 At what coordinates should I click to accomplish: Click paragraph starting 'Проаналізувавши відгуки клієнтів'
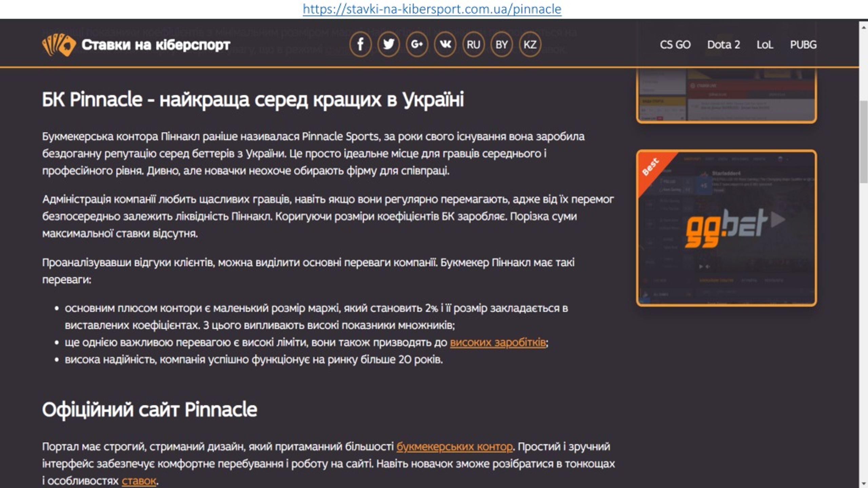click(x=308, y=271)
